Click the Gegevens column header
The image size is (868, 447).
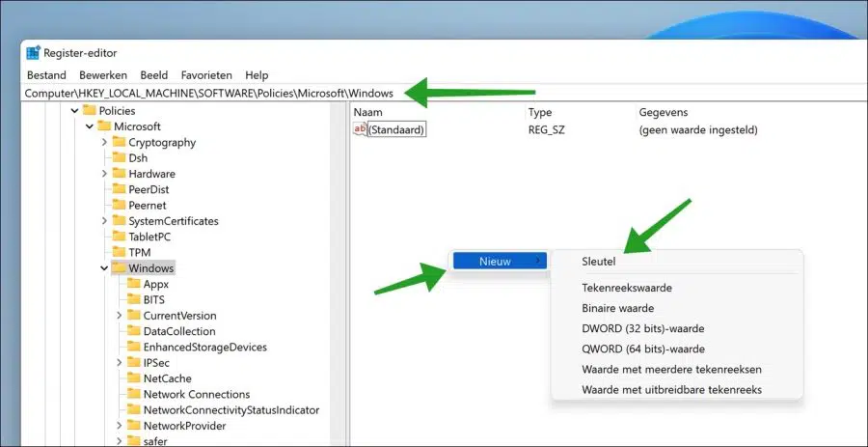pyautogui.click(x=664, y=112)
